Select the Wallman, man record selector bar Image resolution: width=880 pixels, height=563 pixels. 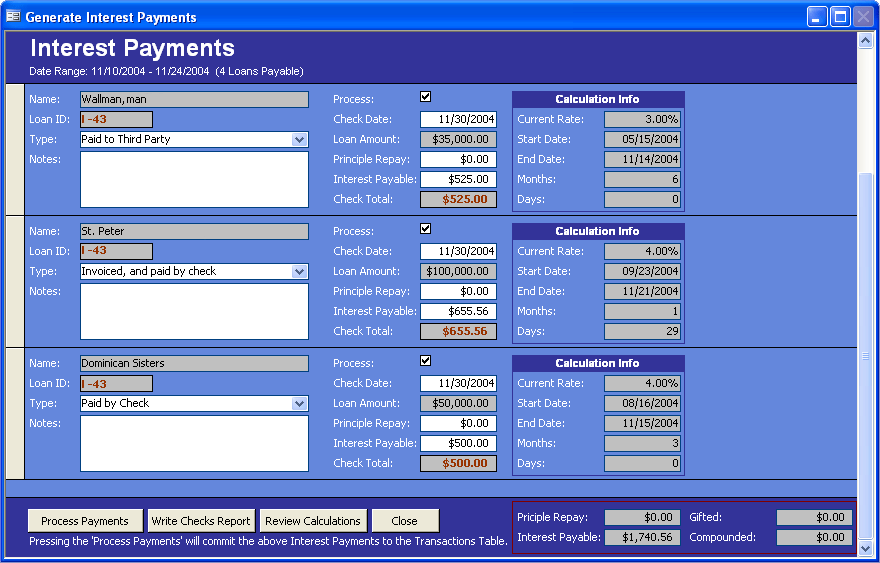pyautogui.click(x=15, y=149)
